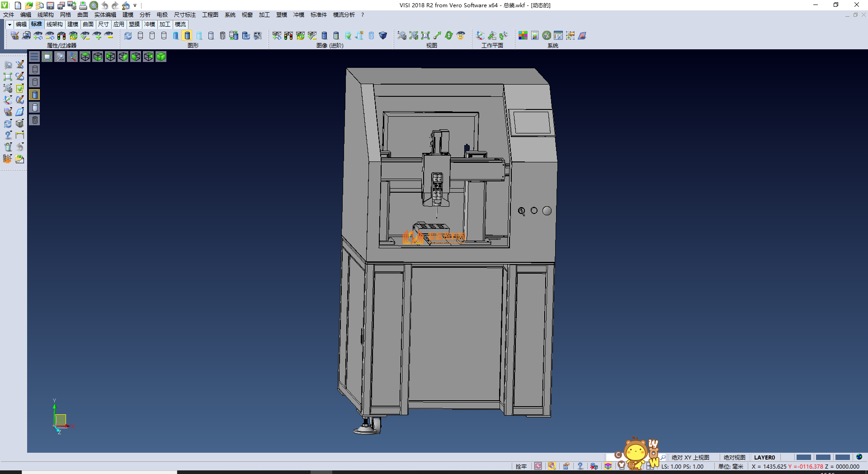868x474 pixels.
Task: Click the LAYER0 label in status bar
Action: point(764,457)
